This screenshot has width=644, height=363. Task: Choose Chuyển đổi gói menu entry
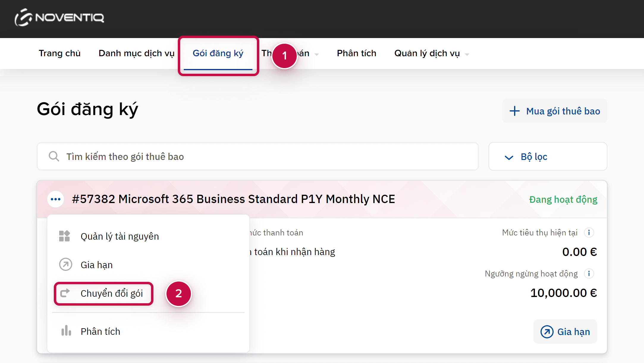pyautogui.click(x=111, y=293)
